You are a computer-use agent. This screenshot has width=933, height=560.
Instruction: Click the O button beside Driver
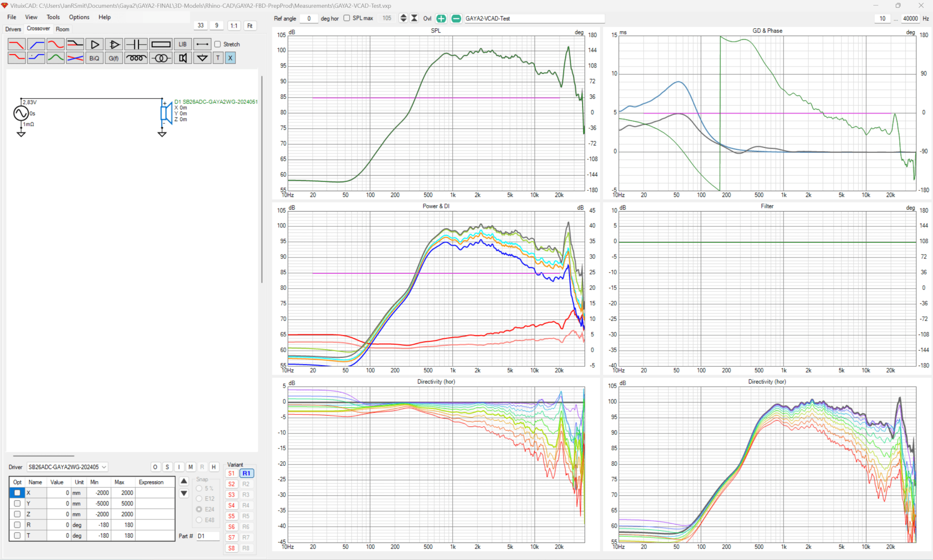click(155, 467)
